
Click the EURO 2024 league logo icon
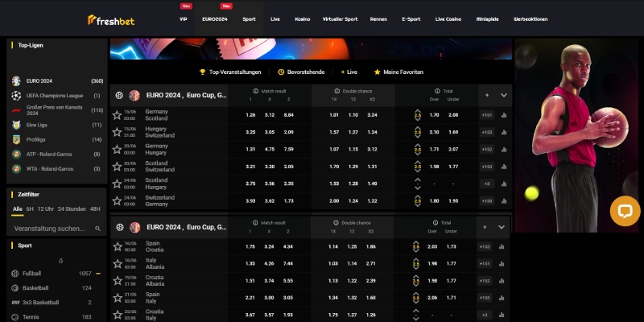[16, 81]
